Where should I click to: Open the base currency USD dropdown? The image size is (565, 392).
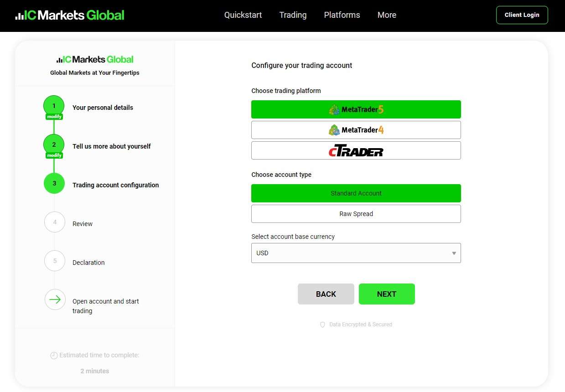click(x=356, y=253)
